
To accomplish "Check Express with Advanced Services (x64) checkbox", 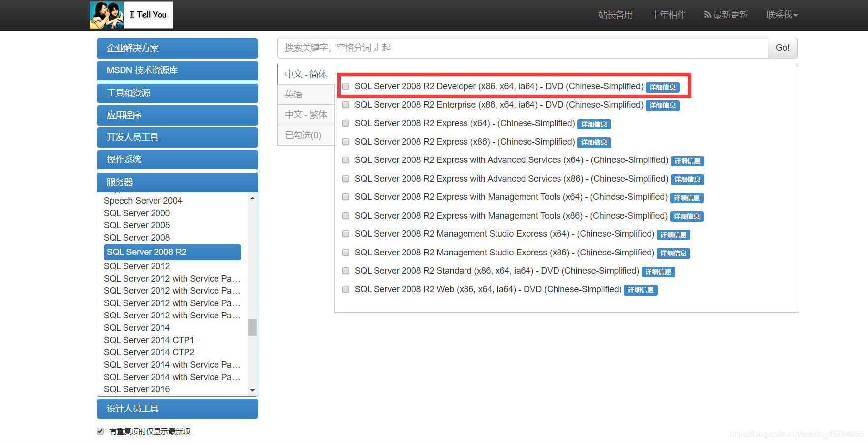I will (x=346, y=160).
